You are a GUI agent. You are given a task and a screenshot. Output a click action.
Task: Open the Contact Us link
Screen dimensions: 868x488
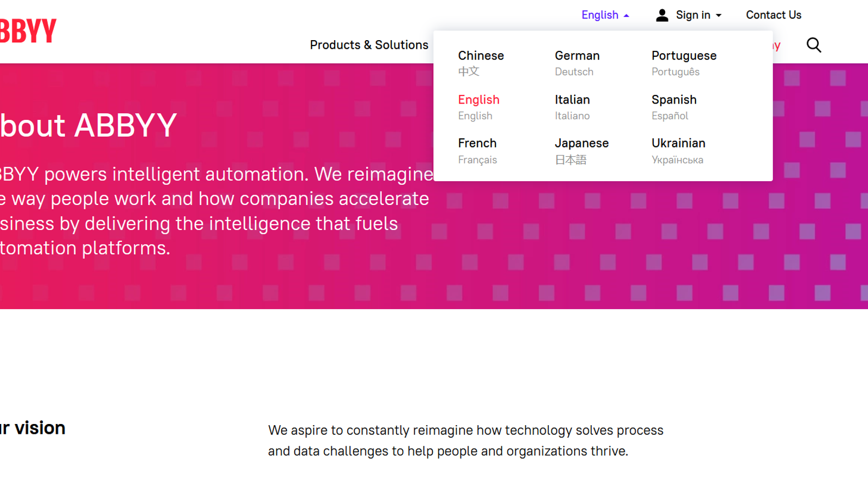point(773,15)
